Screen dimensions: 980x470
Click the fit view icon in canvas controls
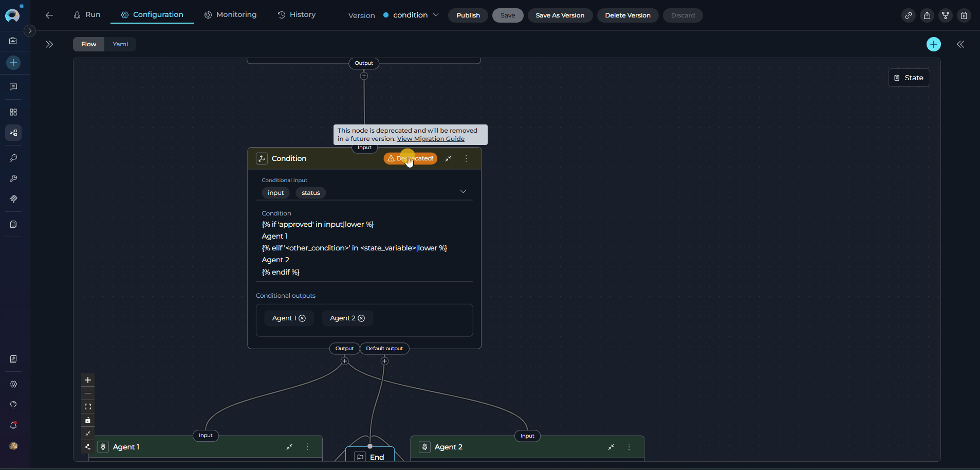coord(88,407)
